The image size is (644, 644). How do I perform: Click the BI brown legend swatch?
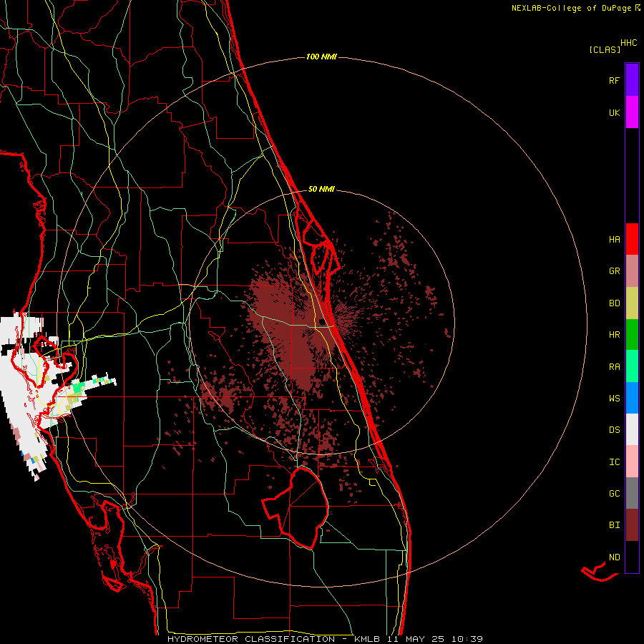click(632, 525)
